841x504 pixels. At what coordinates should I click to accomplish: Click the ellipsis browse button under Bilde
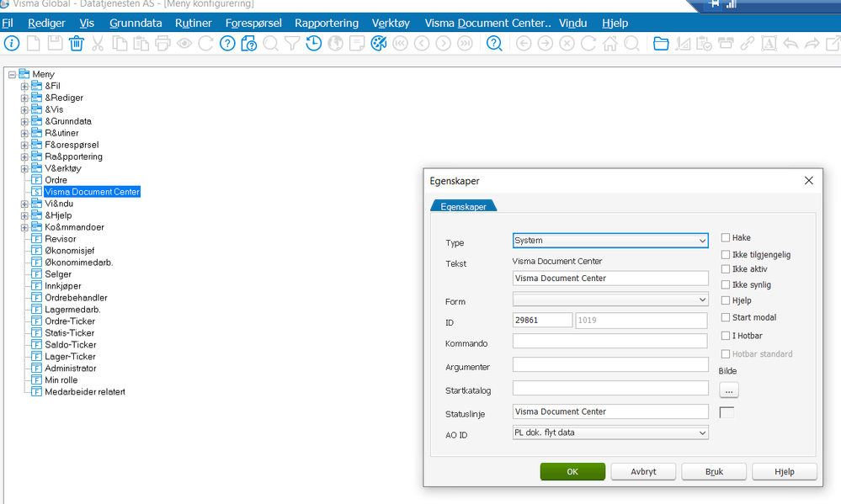[729, 390]
